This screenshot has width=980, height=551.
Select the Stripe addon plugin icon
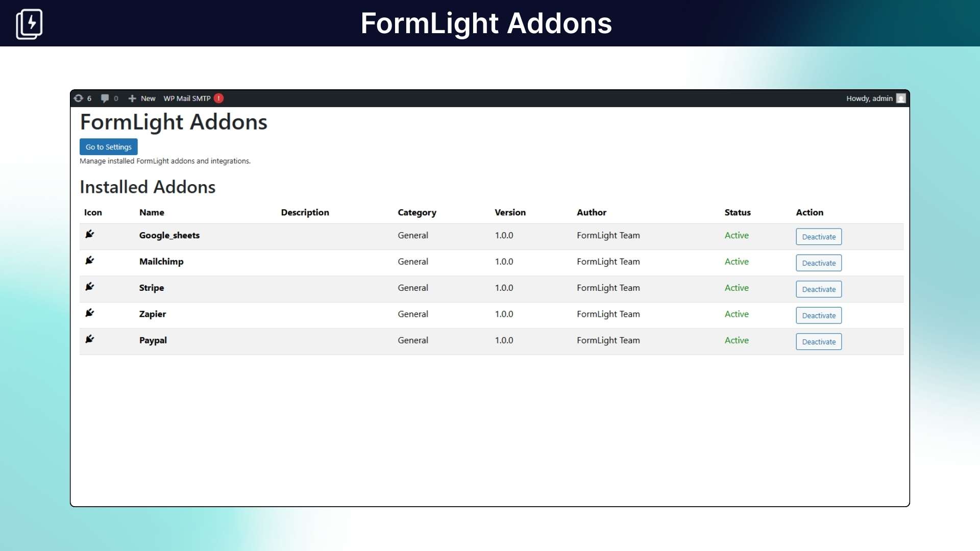pos(89,287)
